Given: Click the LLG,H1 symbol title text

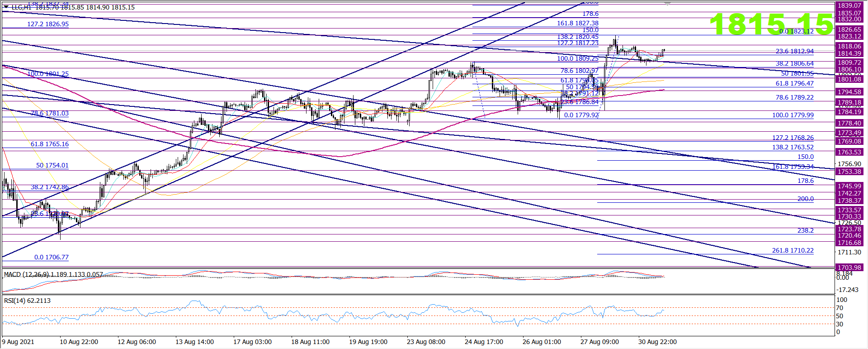Looking at the screenshot, I should pos(21,7).
